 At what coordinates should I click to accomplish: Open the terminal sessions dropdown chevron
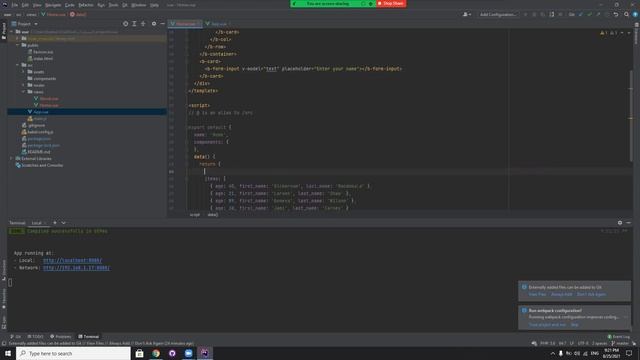coord(64,223)
